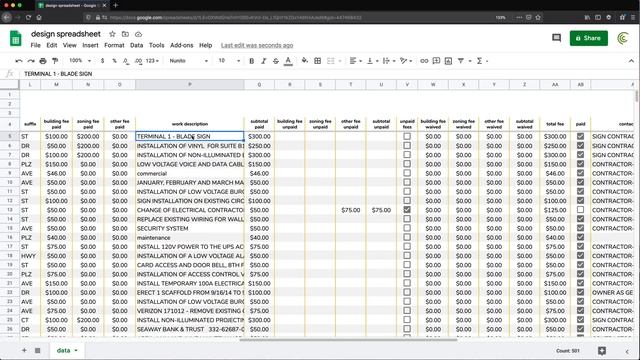Star the design spreadsheet document

(x=112, y=34)
